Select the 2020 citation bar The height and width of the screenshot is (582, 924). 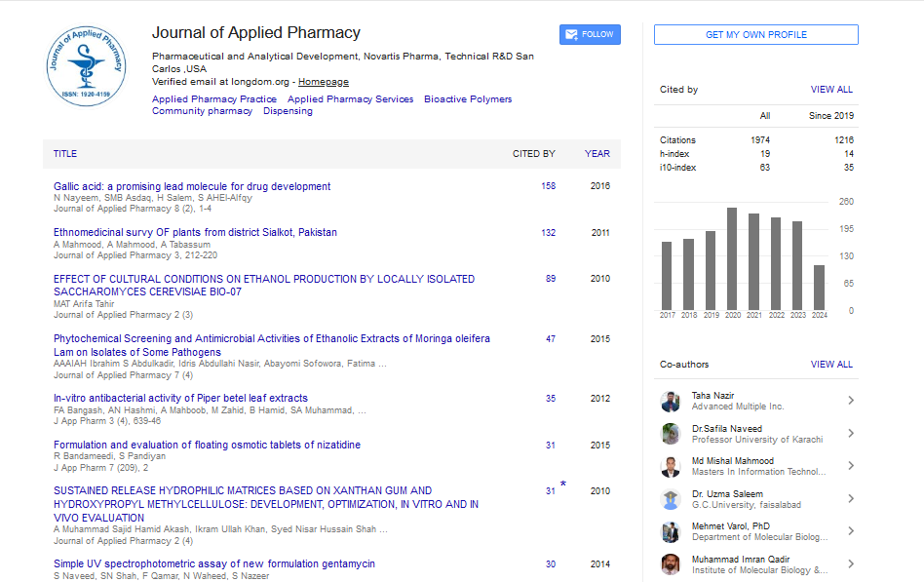tap(731, 258)
